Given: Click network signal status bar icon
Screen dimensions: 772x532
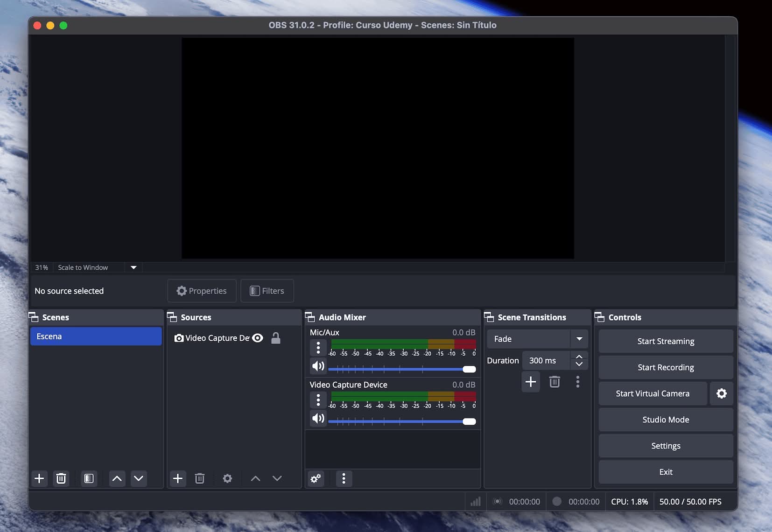Looking at the screenshot, I should click(476, 502).
